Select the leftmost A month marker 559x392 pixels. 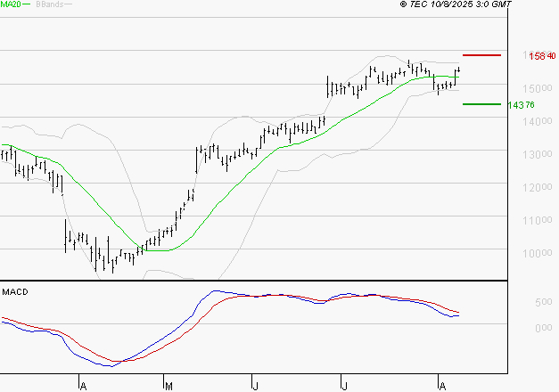82,385
